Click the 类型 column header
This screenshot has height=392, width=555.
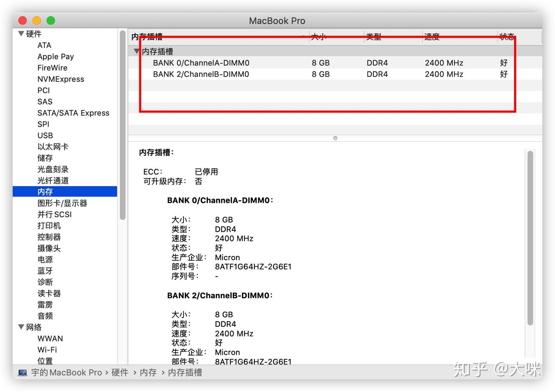[x=373, y=37]
